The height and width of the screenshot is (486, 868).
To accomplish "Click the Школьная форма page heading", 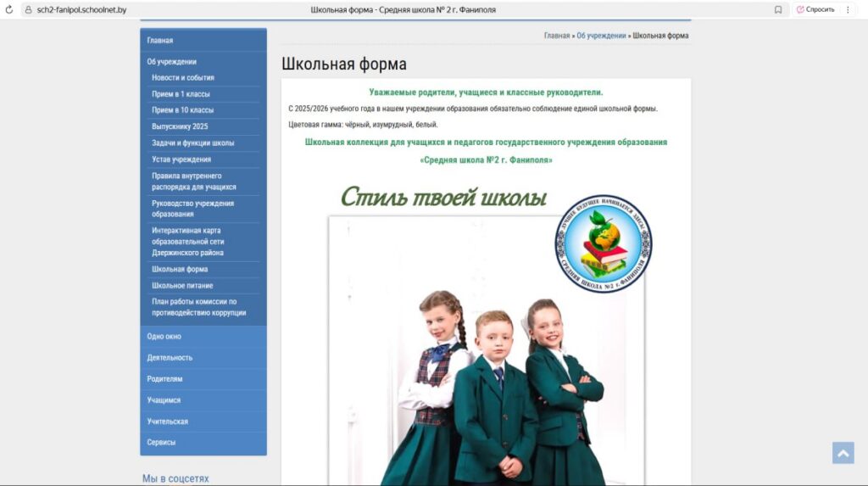I will click(x=344, y=64).
